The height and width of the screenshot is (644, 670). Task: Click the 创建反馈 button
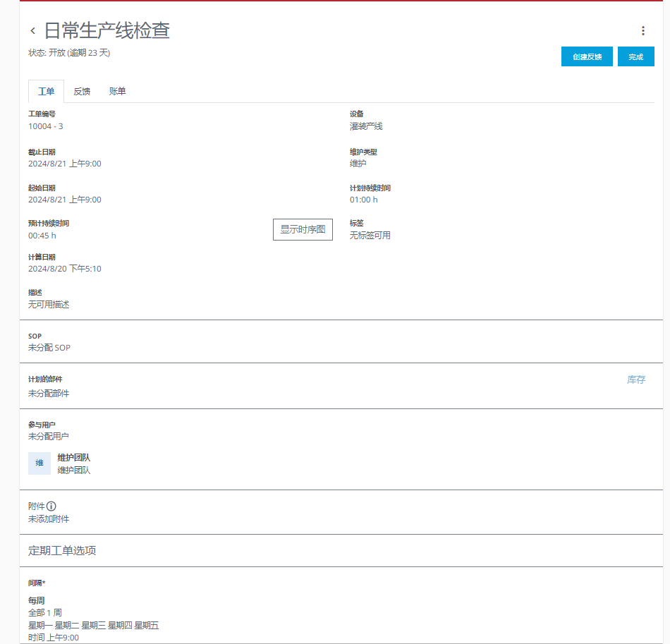tap(587, 56)
